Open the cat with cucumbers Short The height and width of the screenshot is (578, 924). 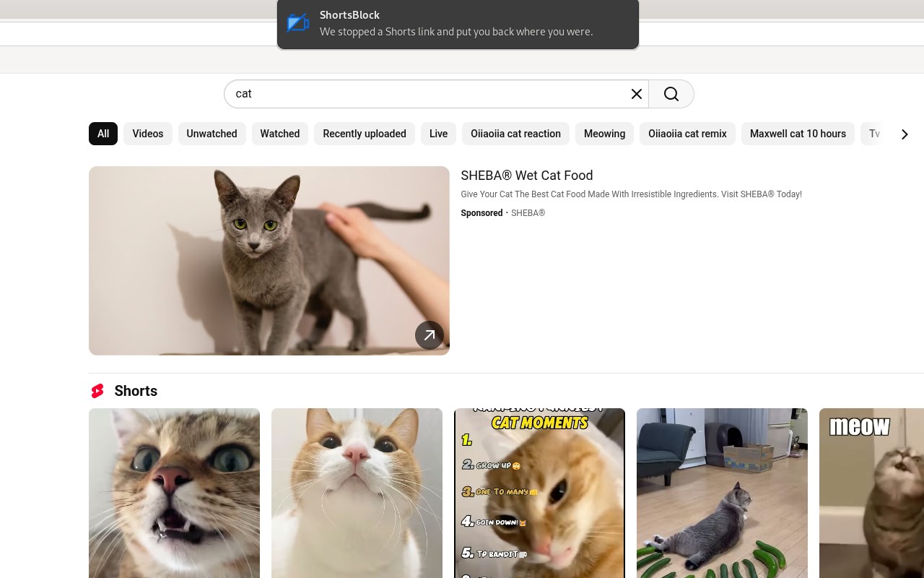pos(722,493)
